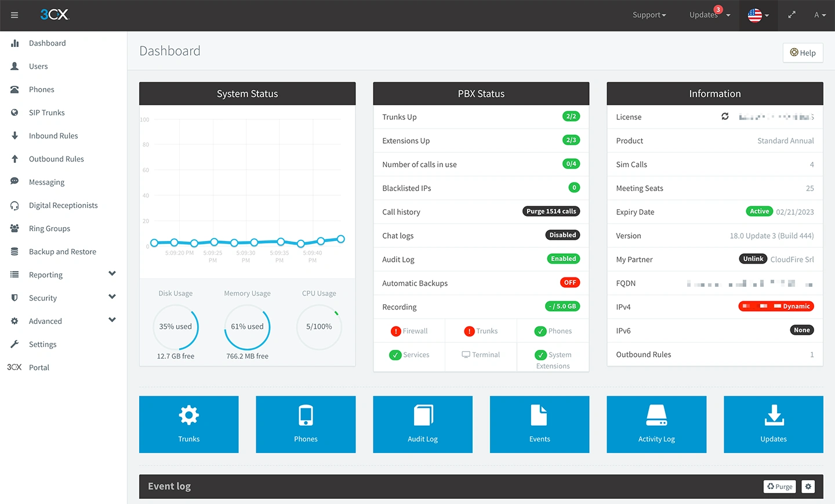Open the Audit Log tile
The image size is (835, 504).
pos(423,424)
